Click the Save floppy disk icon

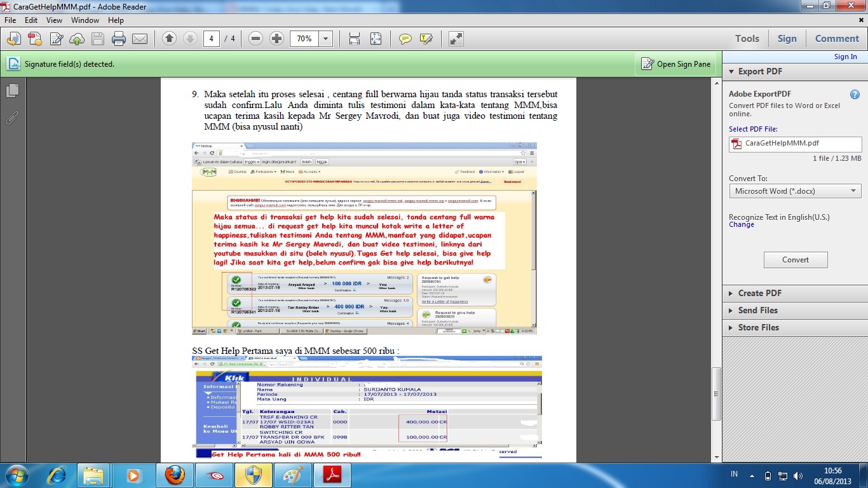98,39
